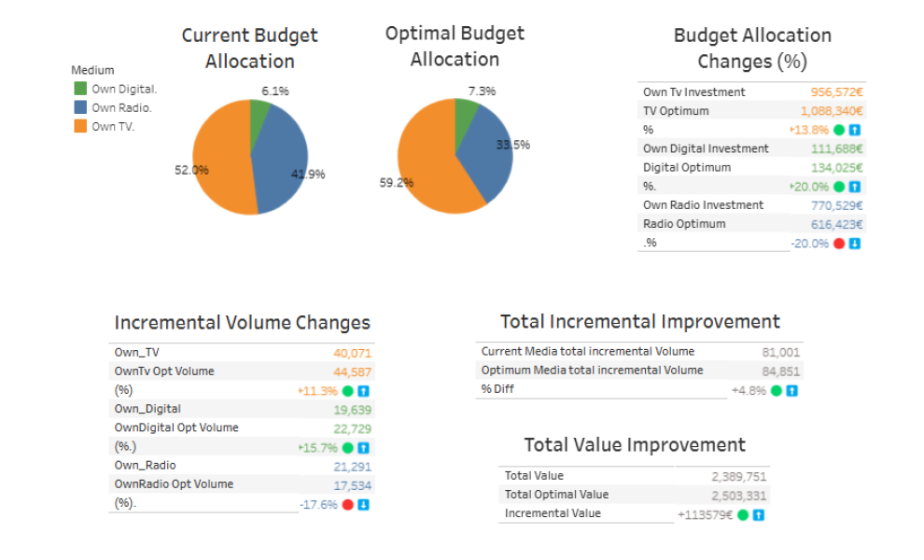Click the blue up arrow beside +20.0%

click(x=854, y=187)
